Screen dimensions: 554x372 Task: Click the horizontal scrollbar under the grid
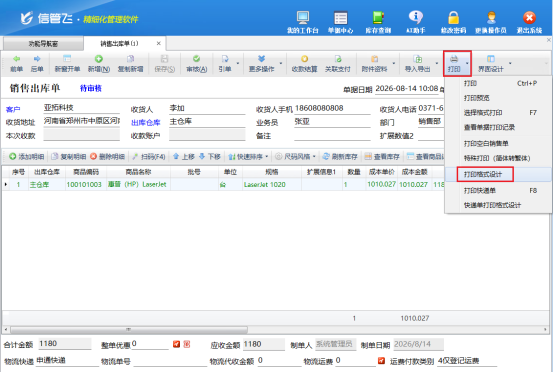(x=129, y=330)
